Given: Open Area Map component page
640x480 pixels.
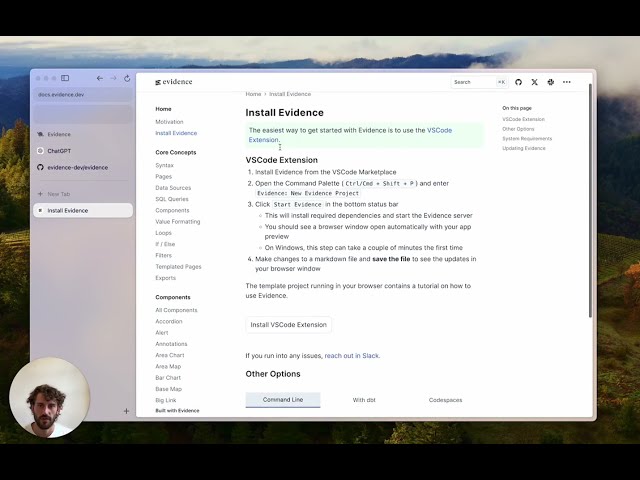Looking at the screenshot, I should [x=168, y=367].
